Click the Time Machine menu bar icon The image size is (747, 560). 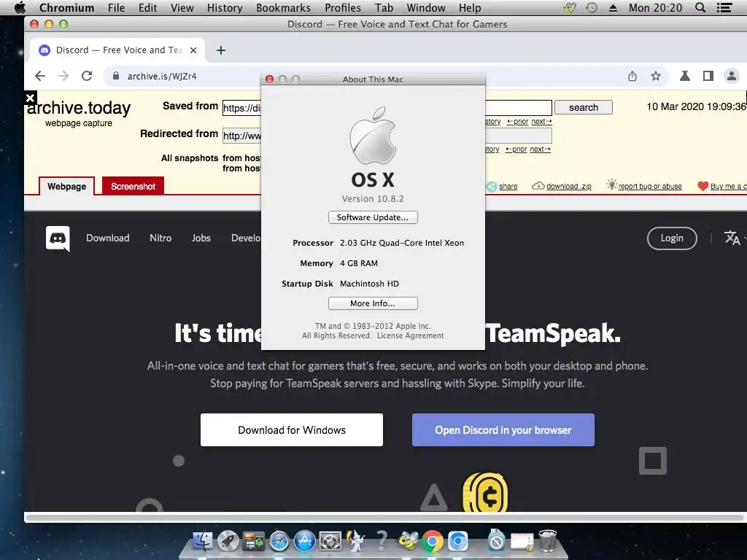591,7
